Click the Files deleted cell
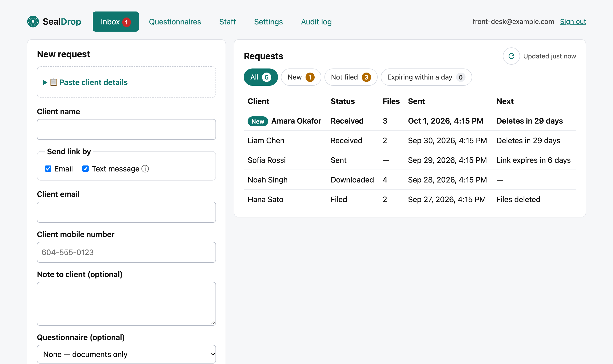This screenshot has height=364, width=613. [518, 199]
